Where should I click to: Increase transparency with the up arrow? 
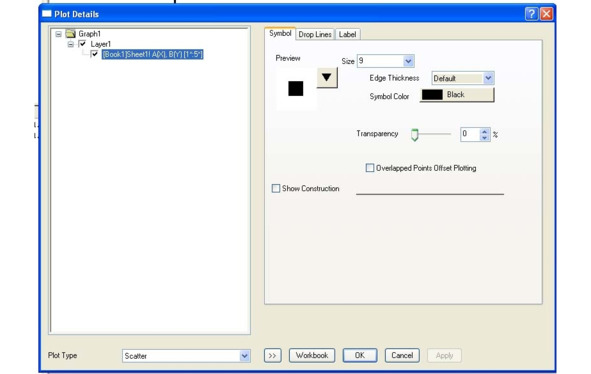485,131
